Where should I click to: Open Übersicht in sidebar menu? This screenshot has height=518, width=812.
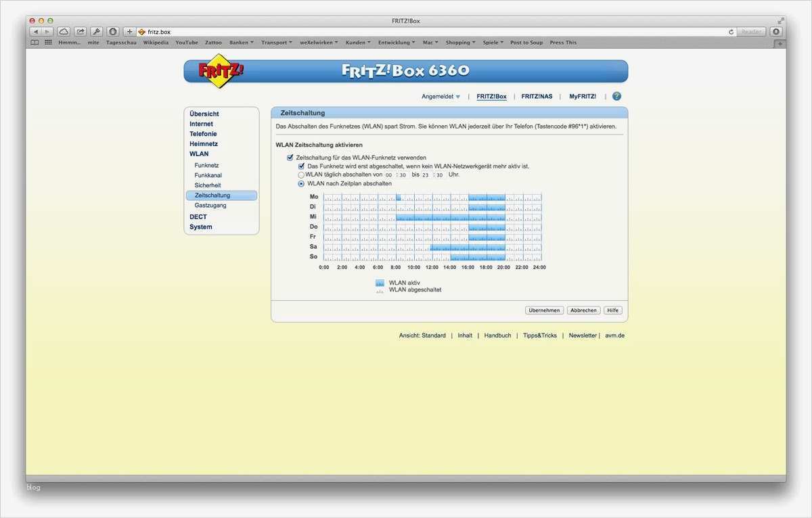(204, 114)
